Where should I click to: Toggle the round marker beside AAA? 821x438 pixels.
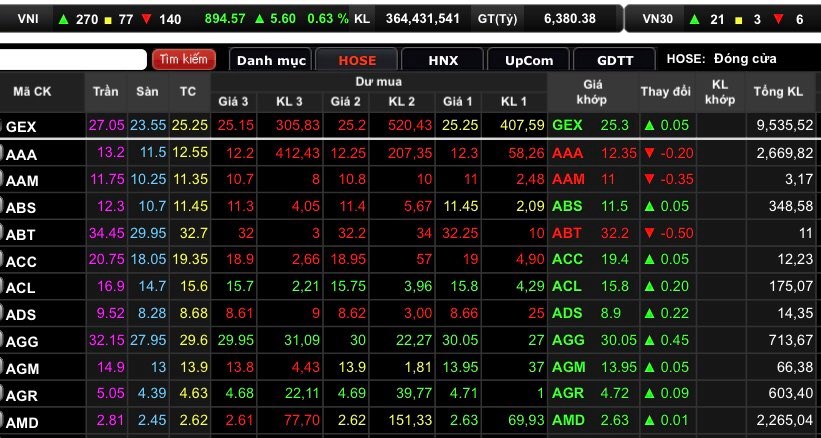coord(3,153)
